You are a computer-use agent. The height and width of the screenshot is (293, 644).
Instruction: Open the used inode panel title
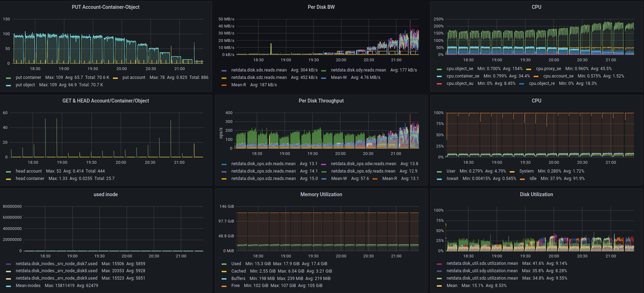click(x=106, y=194)
